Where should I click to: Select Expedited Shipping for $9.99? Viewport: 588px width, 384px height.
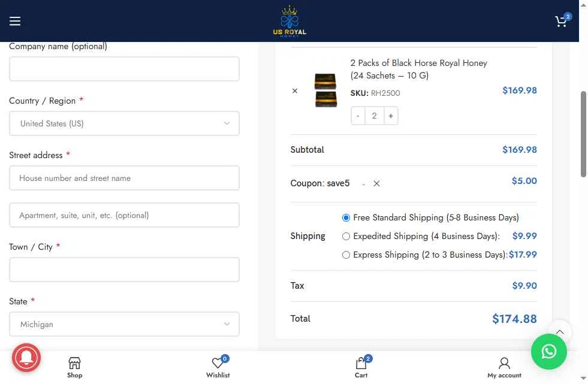346,237
